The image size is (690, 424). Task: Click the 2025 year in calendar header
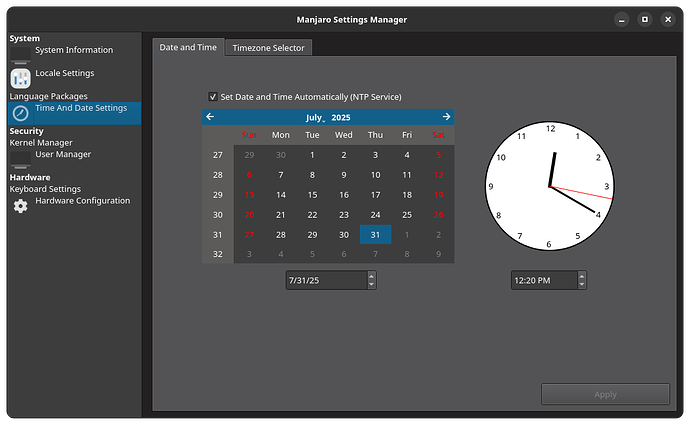tap(341, 117)
